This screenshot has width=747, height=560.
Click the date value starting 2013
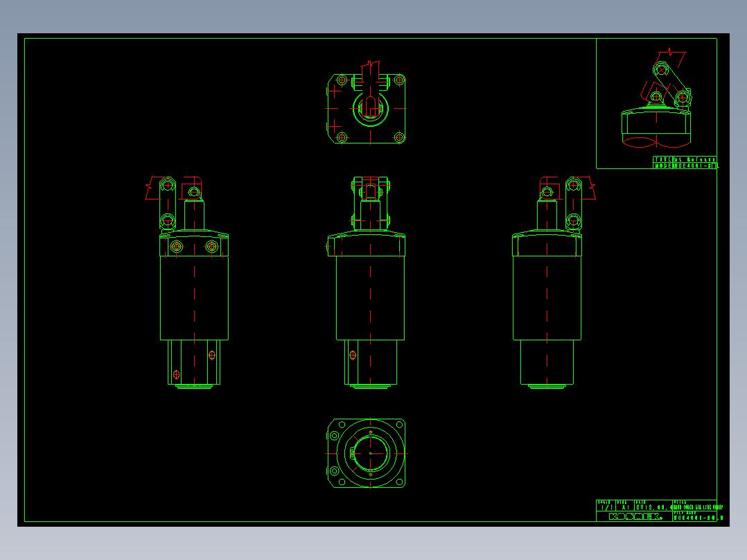pos(653,507)
